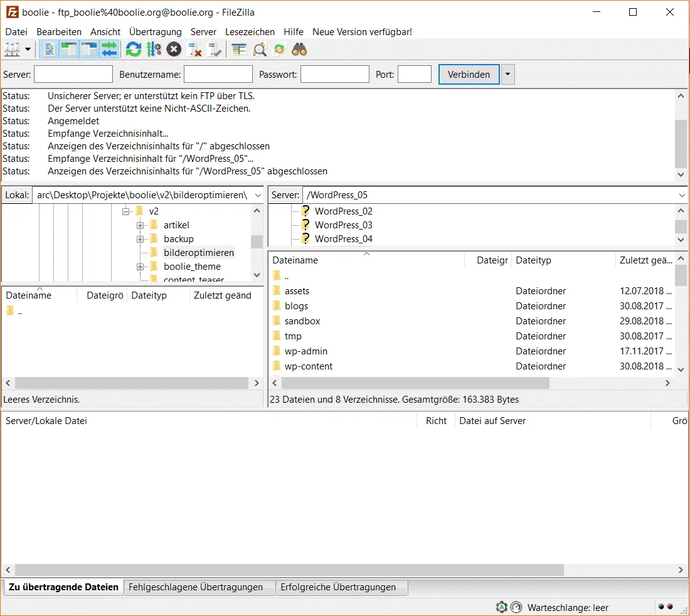The height and width of the screenshot is (616, 690).
Task: Toggle synchronized browsing
Action: point(279,50)
